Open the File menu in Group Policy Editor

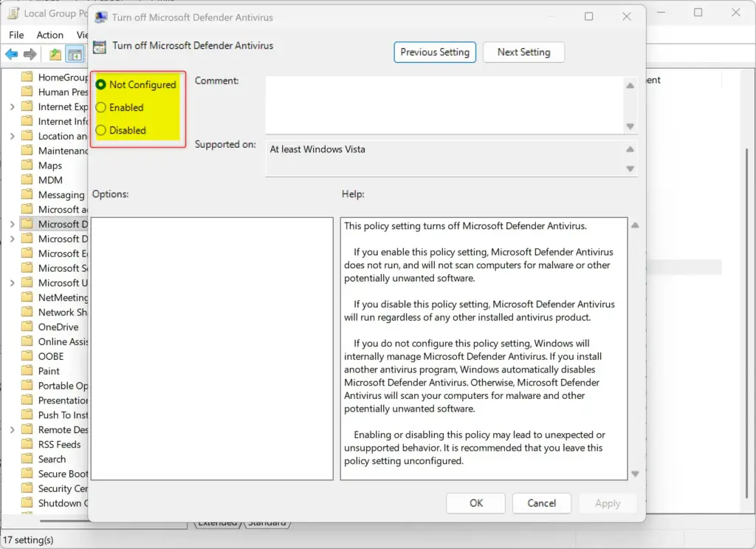point(16,35)
